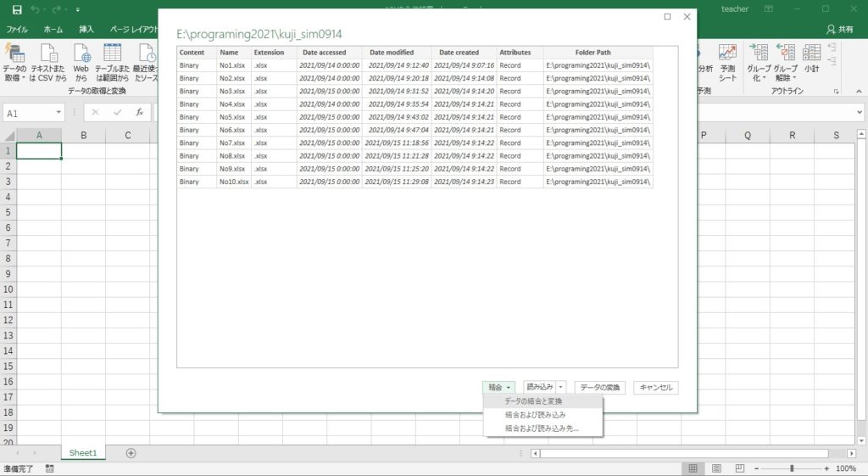Click the 予測シート forecast sheet icon
868x476 pixels.
(727, 62)
